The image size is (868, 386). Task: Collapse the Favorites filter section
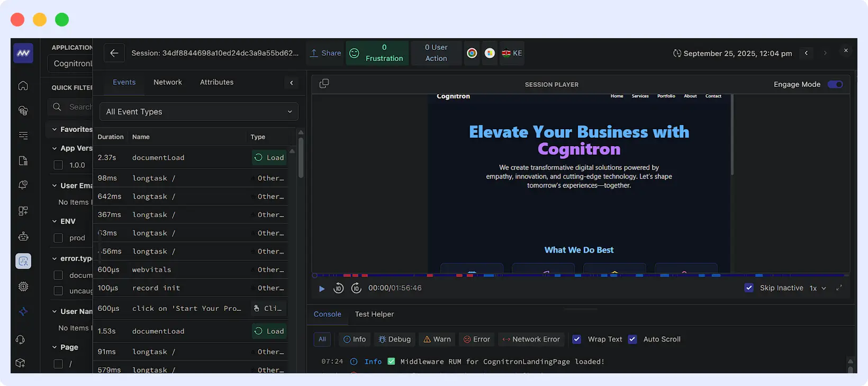(x=55, y=129)
